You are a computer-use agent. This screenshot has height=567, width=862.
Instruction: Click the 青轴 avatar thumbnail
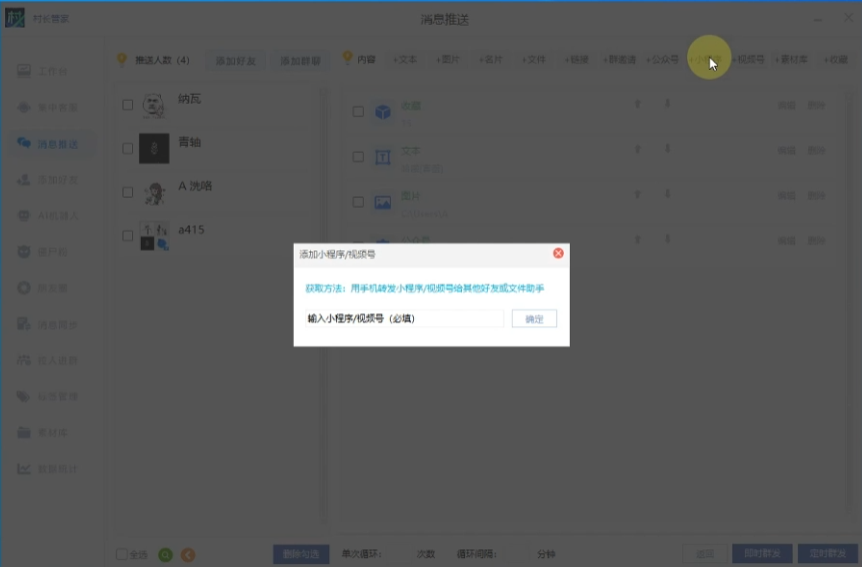click(x=154, y=148)
